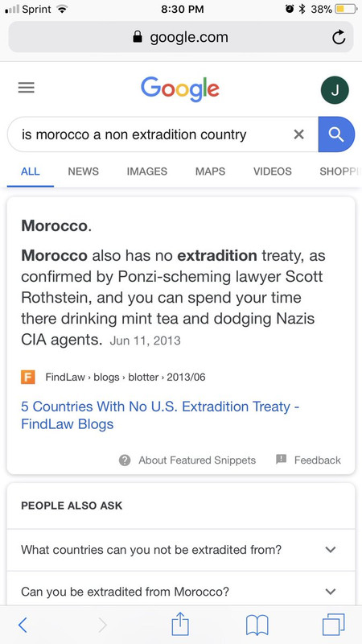This screenshot has height=644, width=362.
Task: Click the About Featured Snippets question icon
Action: [125, 460]
